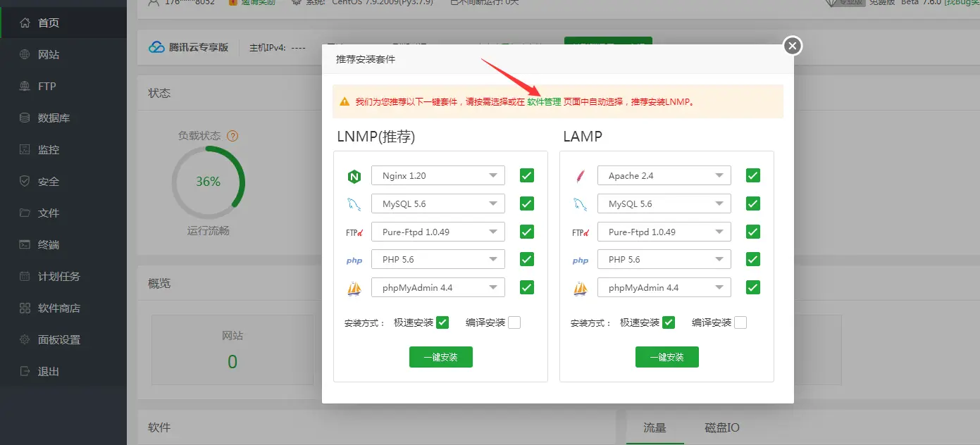Open LAMP PHP 5.6 version dropdown
Viewport: 980px width, 445px height.
(x=664, y=259)
